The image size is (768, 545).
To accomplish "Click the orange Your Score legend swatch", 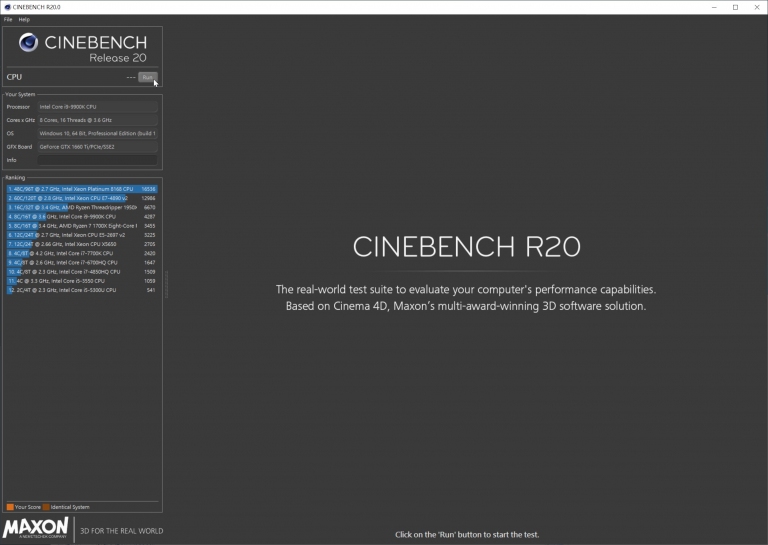I will 10,507.
